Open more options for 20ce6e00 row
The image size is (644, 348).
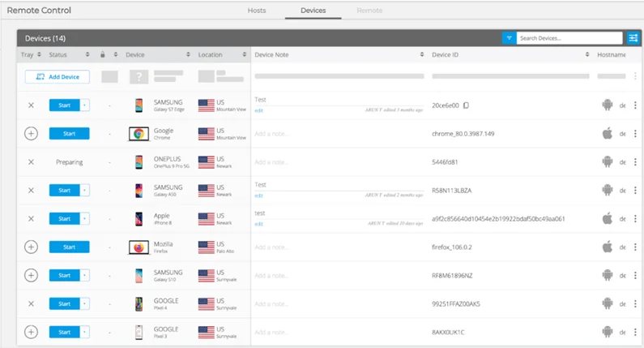point(635,105)
